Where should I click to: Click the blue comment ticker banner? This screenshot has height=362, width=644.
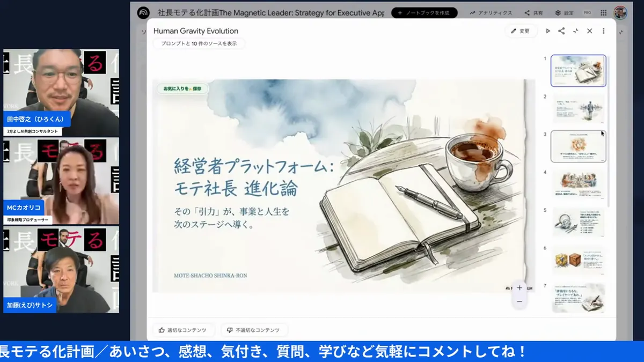coord(322,352)
